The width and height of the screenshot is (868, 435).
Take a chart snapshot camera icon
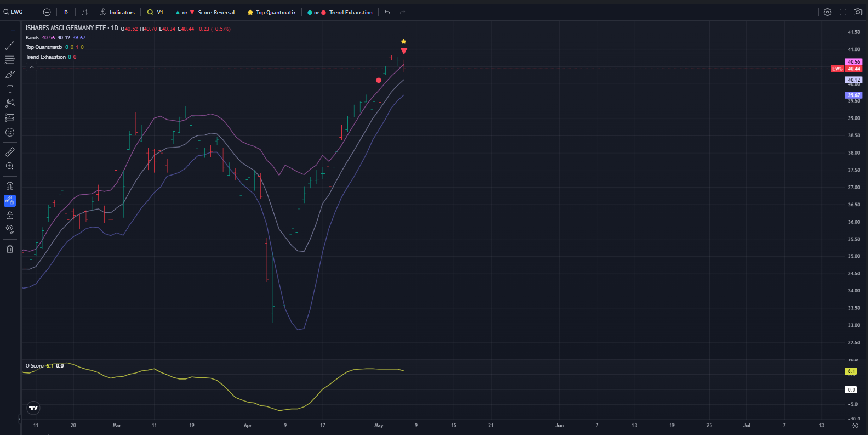(x=858, y=12)
